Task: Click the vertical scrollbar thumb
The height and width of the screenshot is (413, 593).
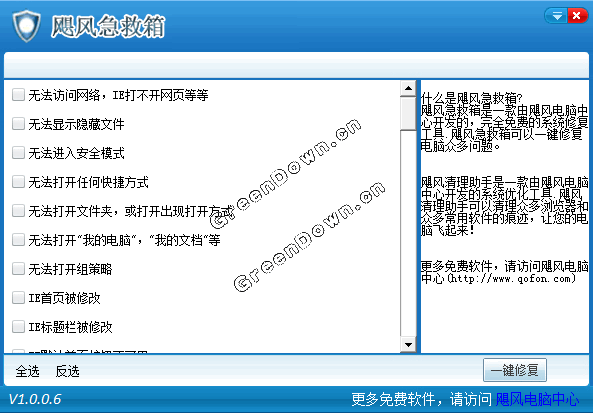Action: tap(408, 113)
